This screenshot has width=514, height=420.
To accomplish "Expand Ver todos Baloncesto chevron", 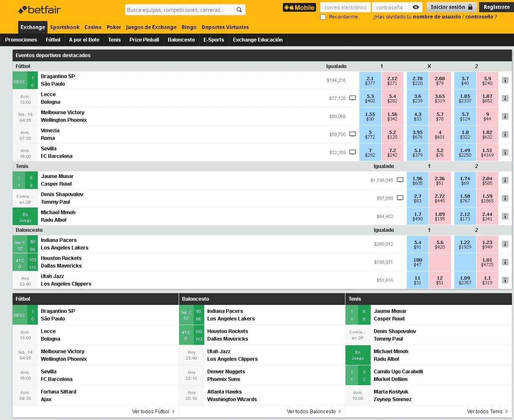I will point(340,412).
